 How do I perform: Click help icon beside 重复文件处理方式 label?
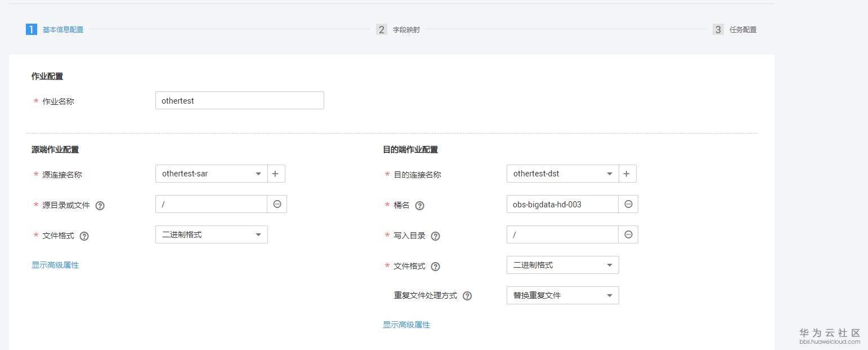467,296
